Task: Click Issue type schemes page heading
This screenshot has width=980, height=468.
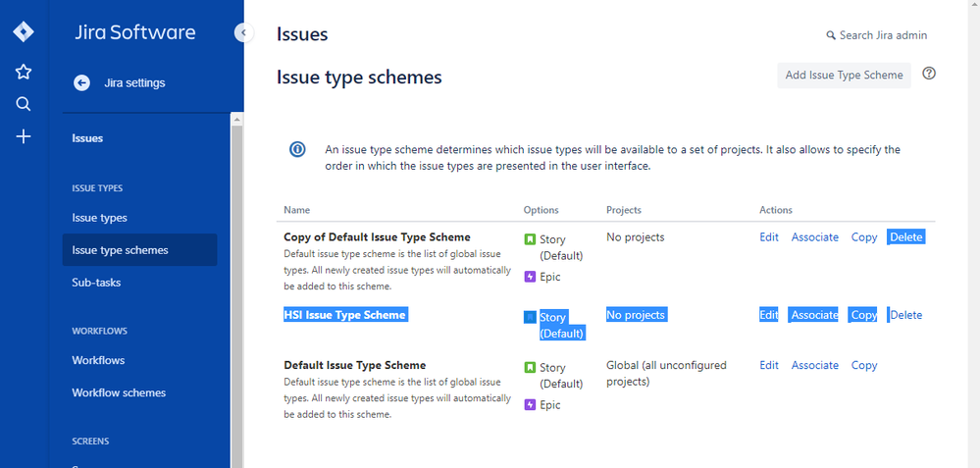Action: (359, 78)
